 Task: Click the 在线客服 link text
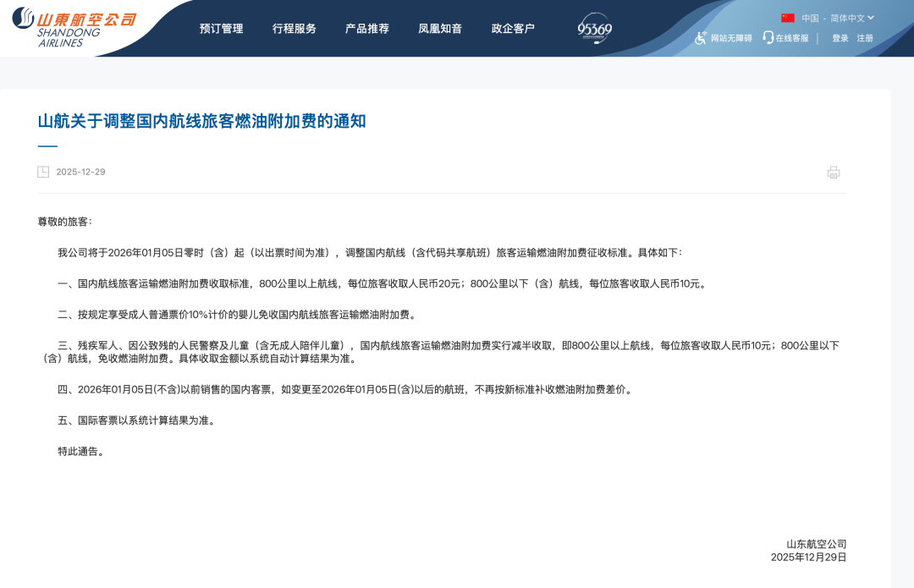point(792,38)
